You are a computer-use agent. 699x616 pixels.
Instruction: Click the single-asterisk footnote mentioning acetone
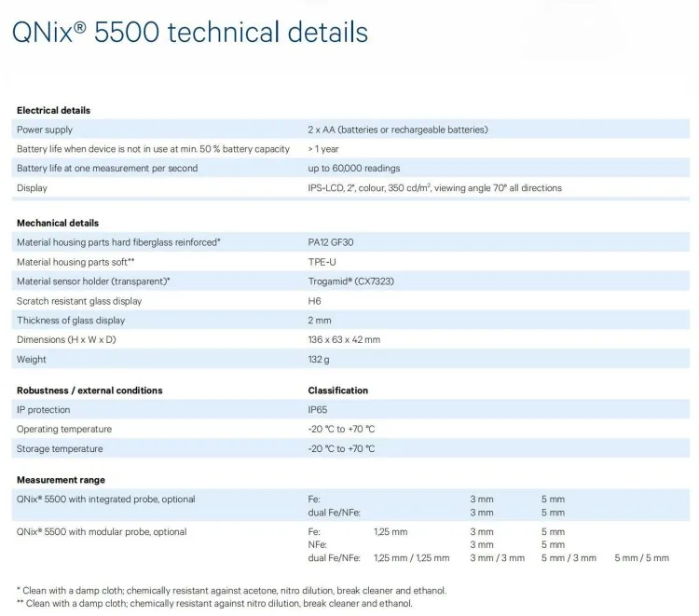pyautogui.click(x=231, y=591)
